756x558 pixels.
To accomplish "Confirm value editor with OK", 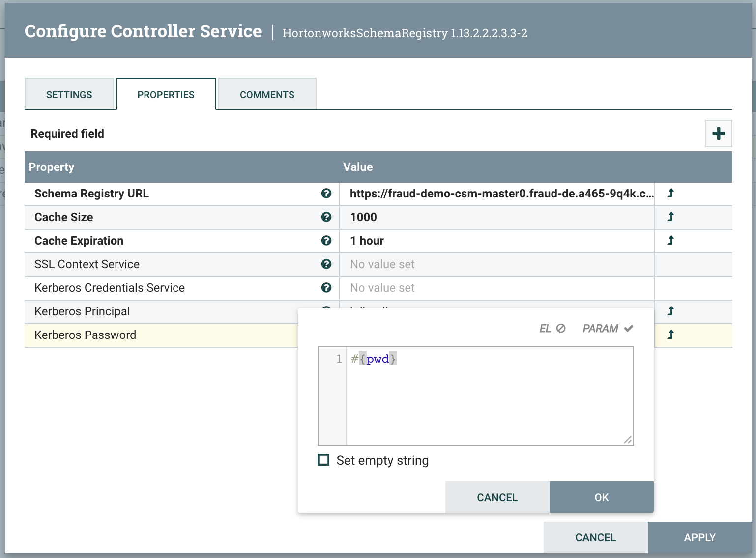I will [x=602, y=497].
